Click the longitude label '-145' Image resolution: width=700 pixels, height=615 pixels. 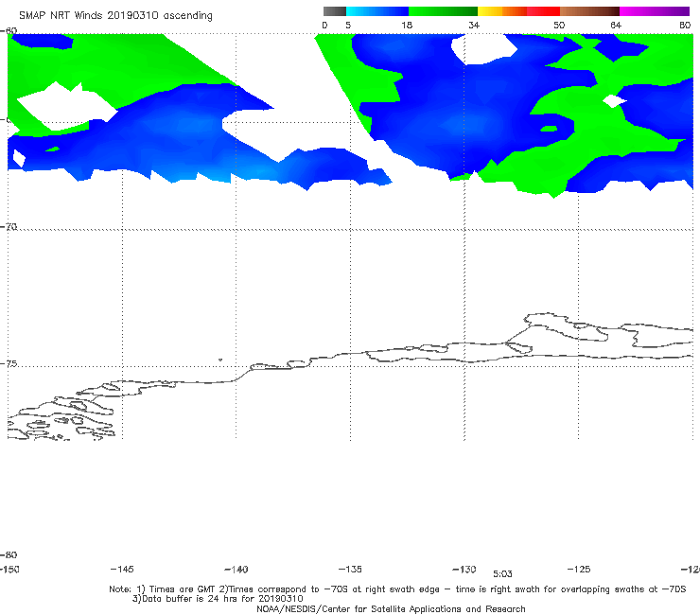[122, 569]
